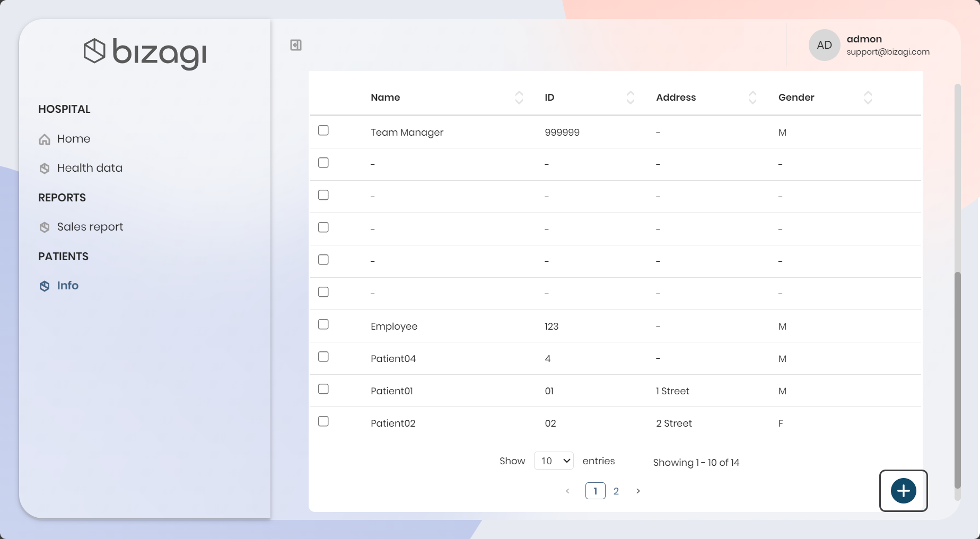
Task: Click the Health data cube icon
Action: (45, 169)
